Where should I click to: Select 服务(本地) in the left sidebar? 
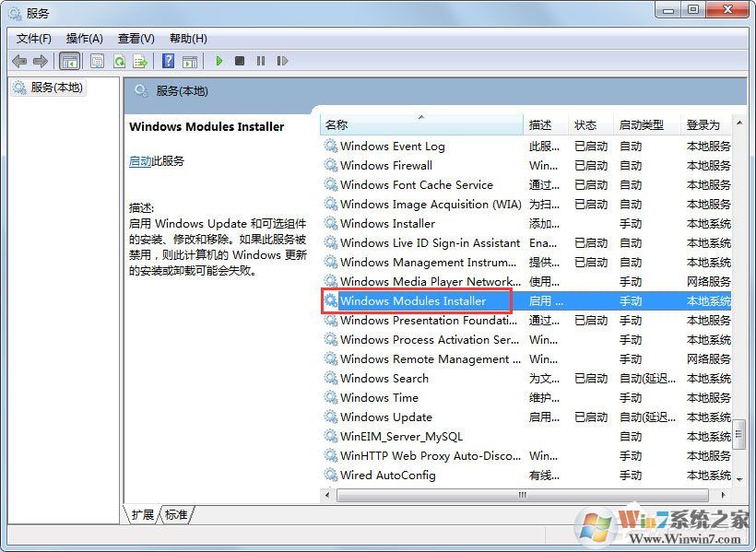[57, 88]
